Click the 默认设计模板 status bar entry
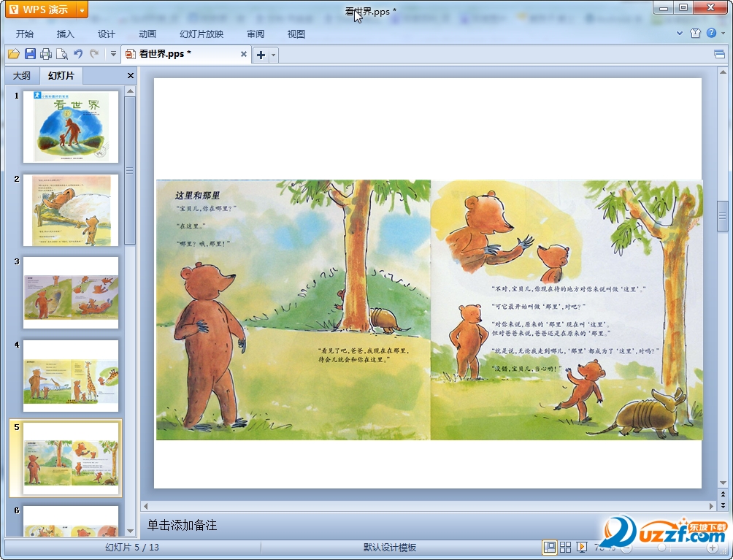This screenshot has width=733, height=560. tap(389, 548)
